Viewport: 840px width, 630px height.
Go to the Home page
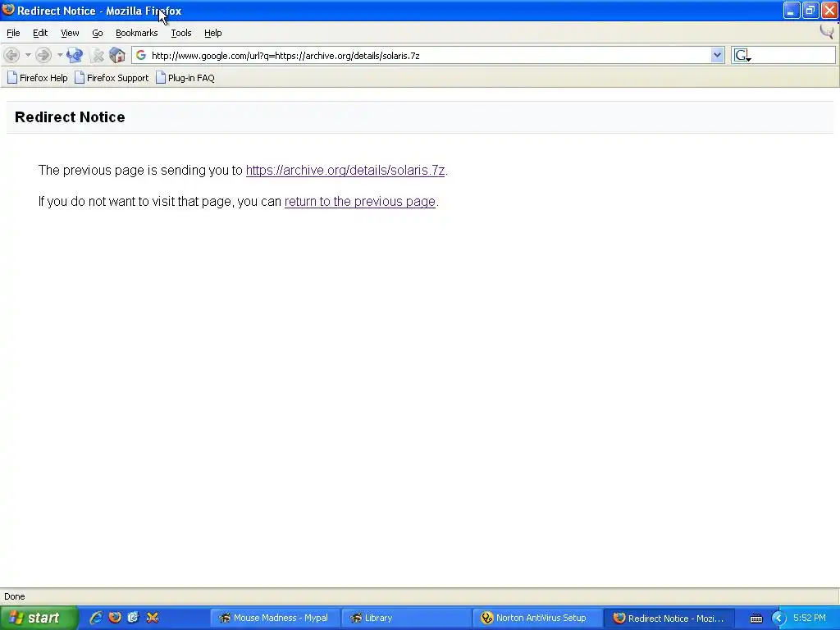point(116,55)
